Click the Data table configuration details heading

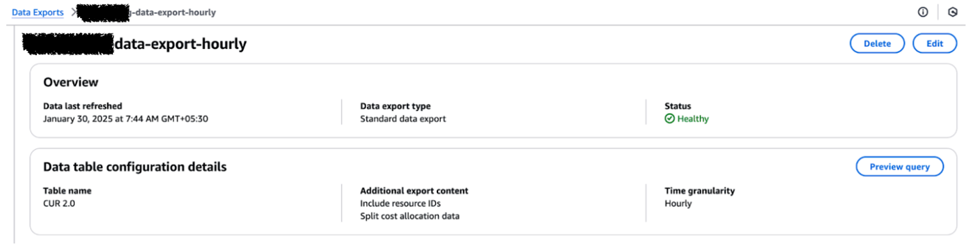click(x=134, y=167)
